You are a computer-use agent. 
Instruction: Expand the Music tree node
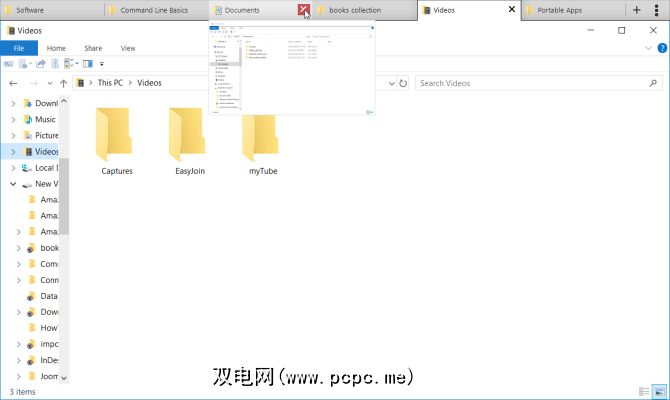tap(13, 120)
